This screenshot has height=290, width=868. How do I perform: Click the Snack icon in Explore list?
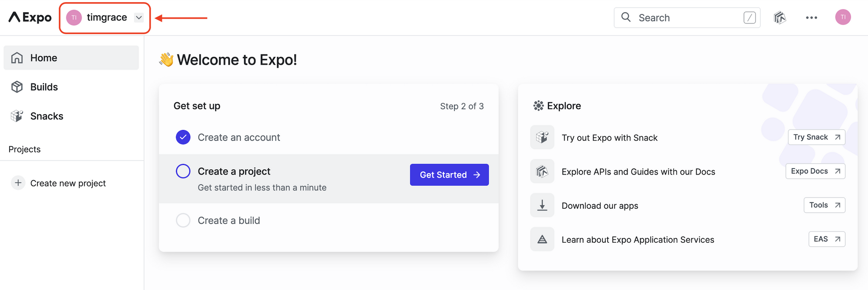click(x=542, y=137)
